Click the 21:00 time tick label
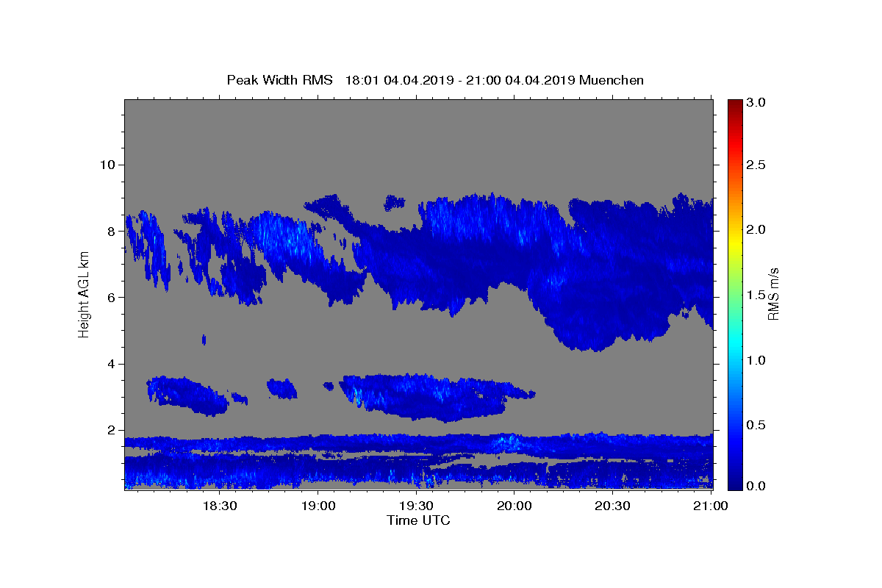882x588 pixels. 711,506
